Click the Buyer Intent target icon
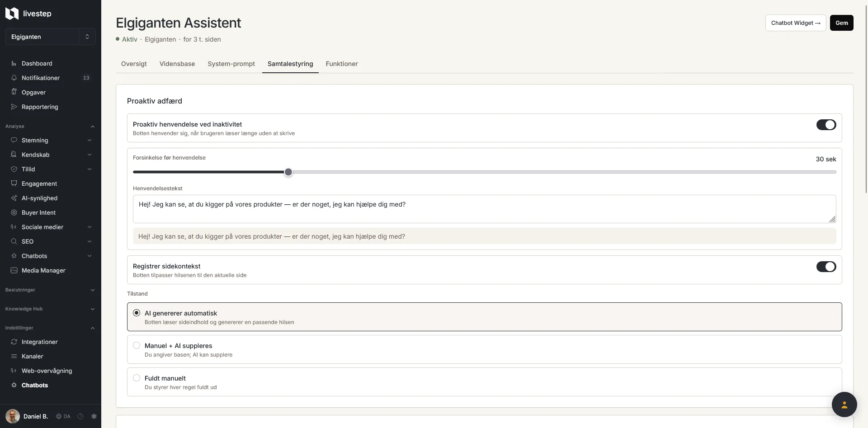This screenshot has width=868, height=428. 14,212
